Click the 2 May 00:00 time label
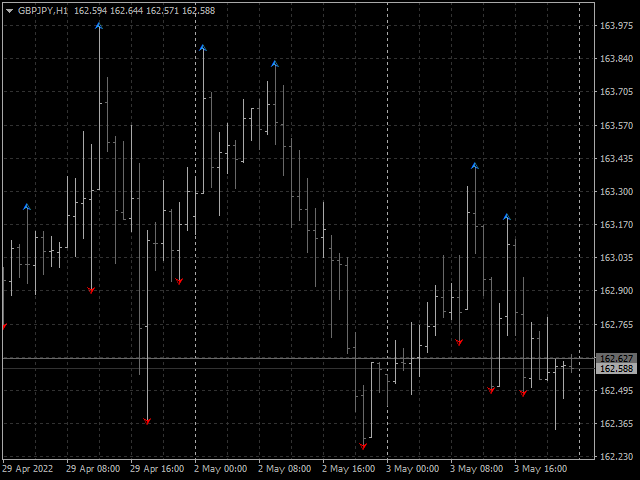Viewport: 640px width, 480px height. point(220,468)
